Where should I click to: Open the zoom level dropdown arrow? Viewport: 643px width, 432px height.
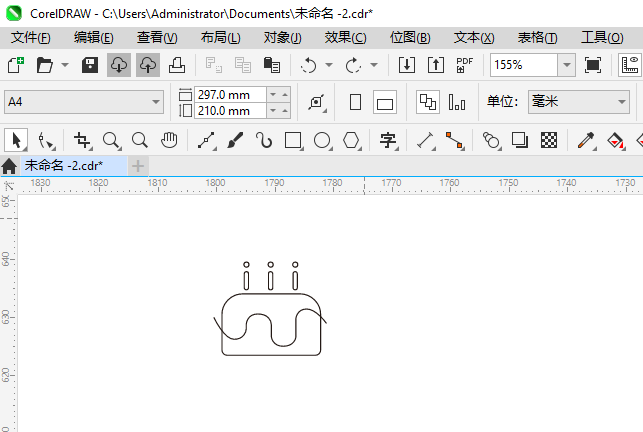(567, 65)
